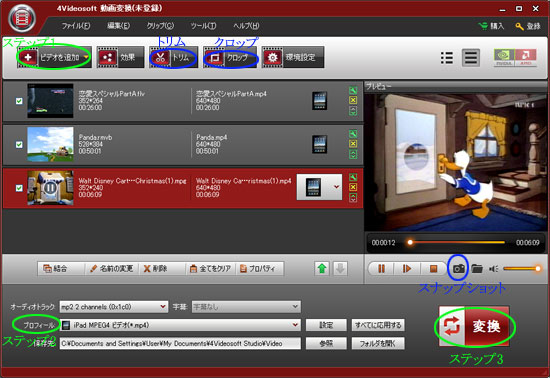Click the すべてに応用する button
This screenshot has width=550, height=378.
(378, 325)
